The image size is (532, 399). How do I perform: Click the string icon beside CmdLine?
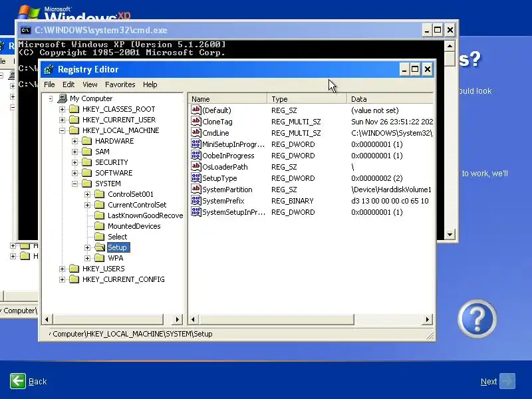click(196, 132)
